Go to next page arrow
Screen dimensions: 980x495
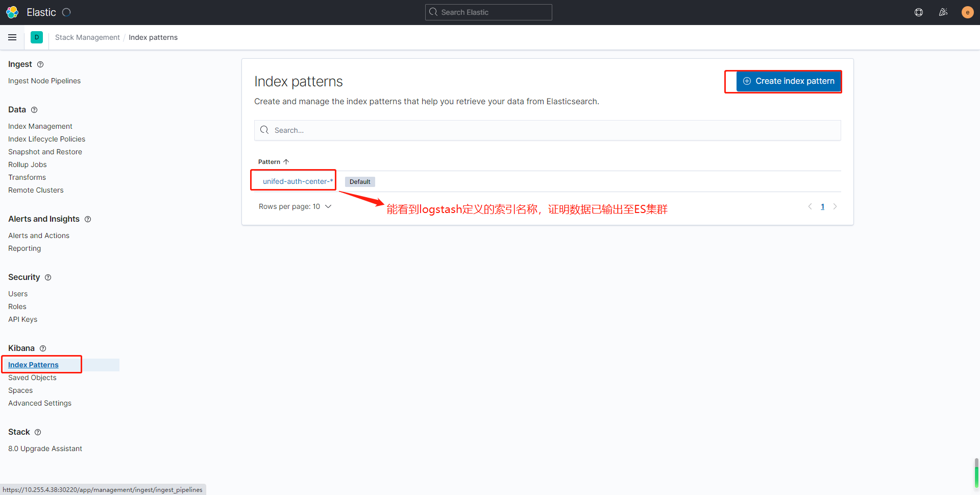[835, 206]
